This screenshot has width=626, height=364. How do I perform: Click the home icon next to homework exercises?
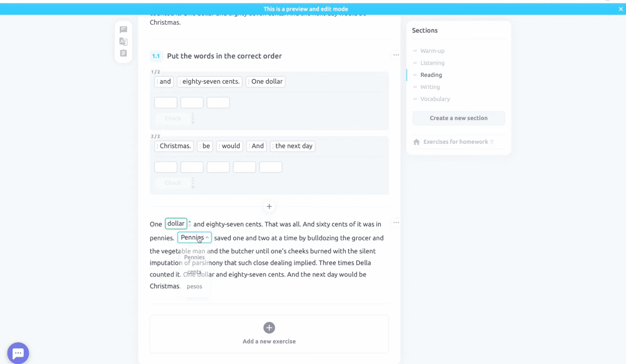pyautogui.click(x=416, y=142)
